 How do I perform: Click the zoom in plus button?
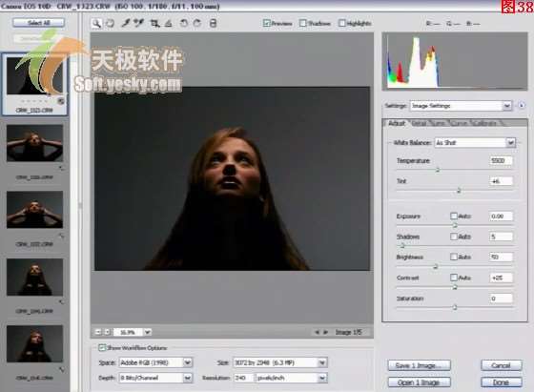[108, 332]
